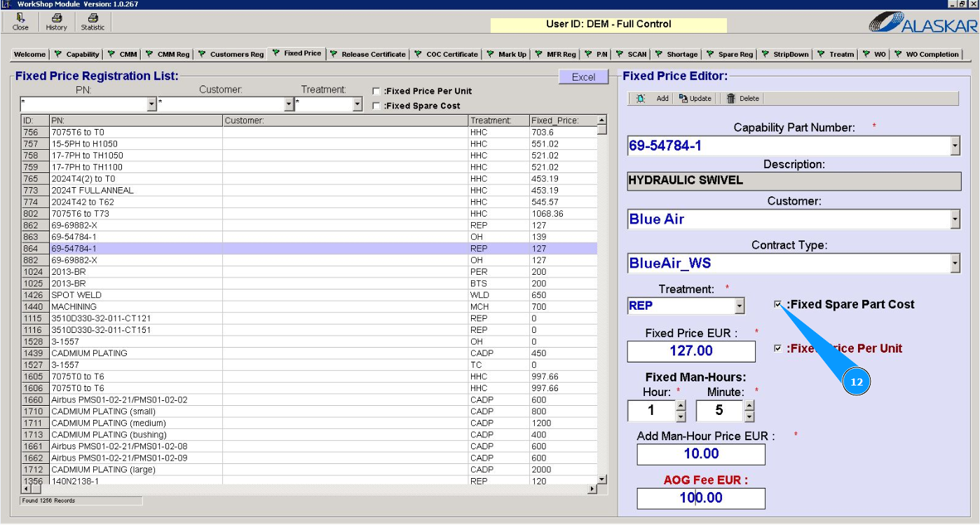Click the Close toolbar icon
Screen dimensions: 980x525
[20, 18]
